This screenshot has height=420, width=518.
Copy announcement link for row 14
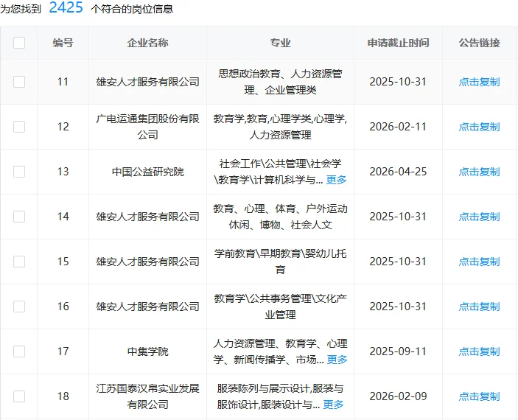(480, 217)
